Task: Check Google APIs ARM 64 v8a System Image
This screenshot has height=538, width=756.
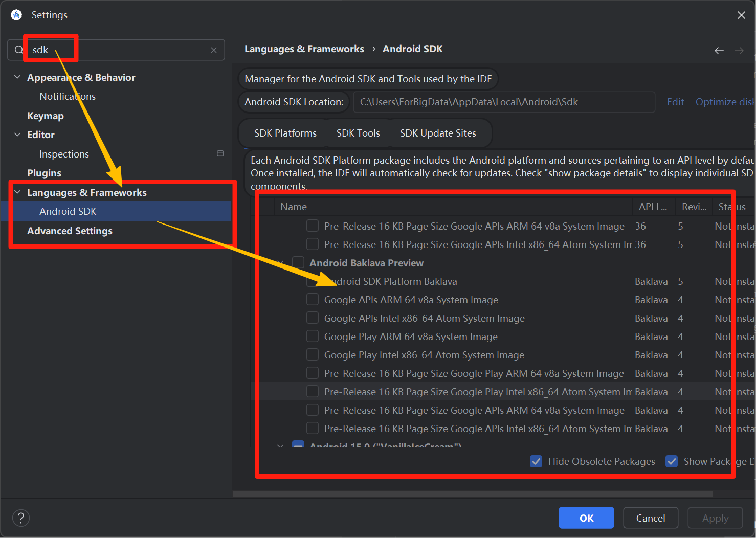Action: (313, 299)
